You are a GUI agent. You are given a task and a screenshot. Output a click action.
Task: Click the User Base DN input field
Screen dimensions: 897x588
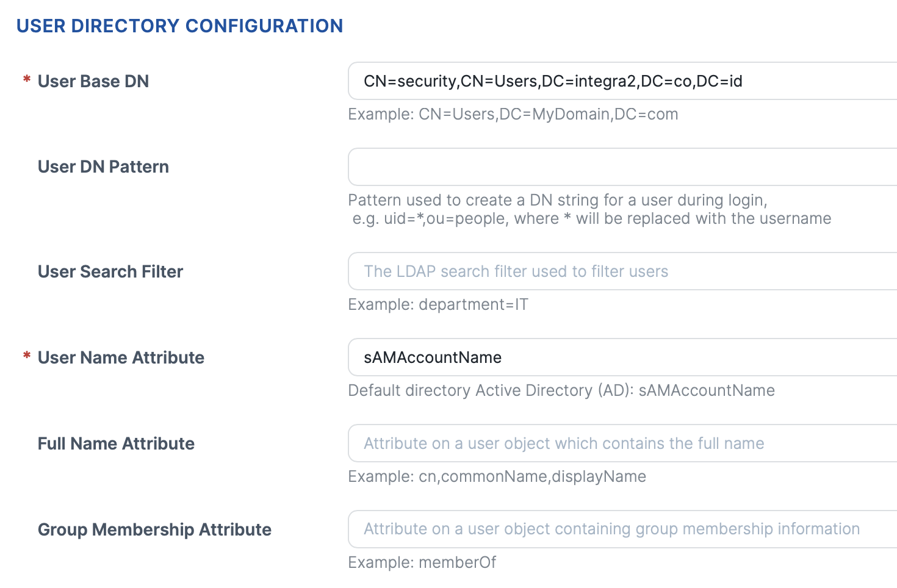[x=622, y=81]
